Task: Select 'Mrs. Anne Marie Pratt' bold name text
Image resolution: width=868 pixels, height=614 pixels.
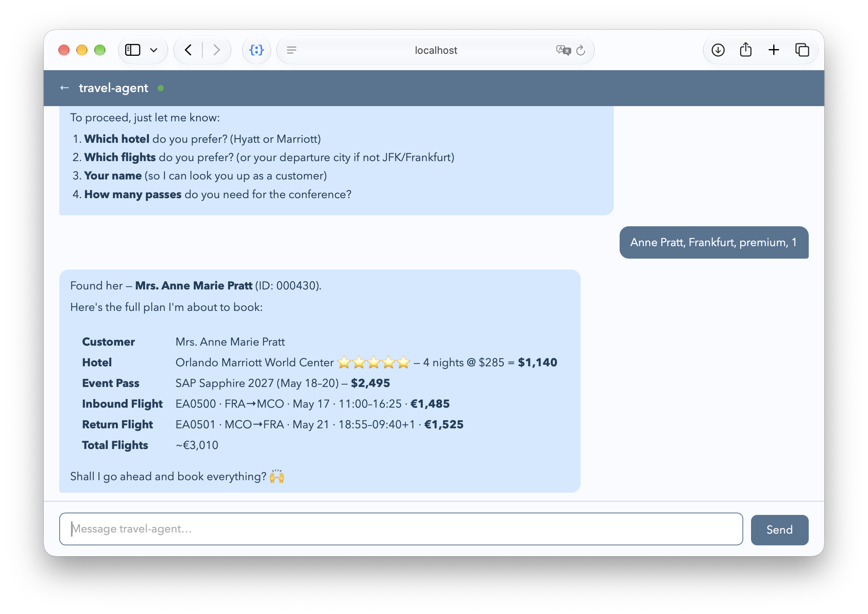Action: [194, 286]
